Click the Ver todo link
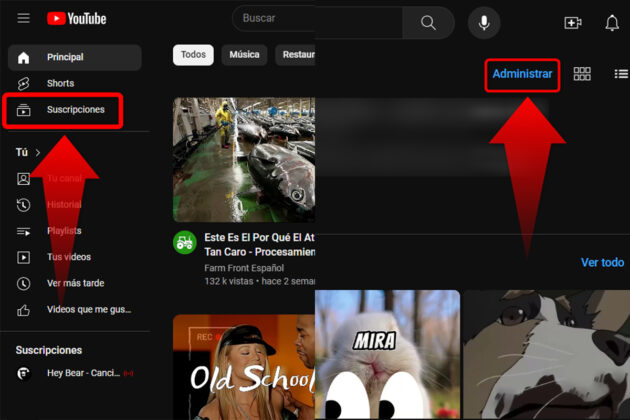The image size is (630, 420). pyautogui.click(x=602, y=262)
